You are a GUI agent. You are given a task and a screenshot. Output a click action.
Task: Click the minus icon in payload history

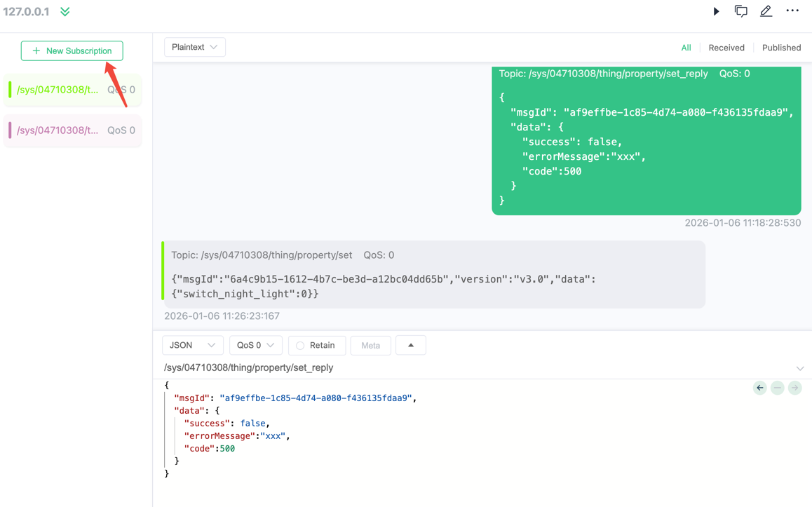point(777,388)
